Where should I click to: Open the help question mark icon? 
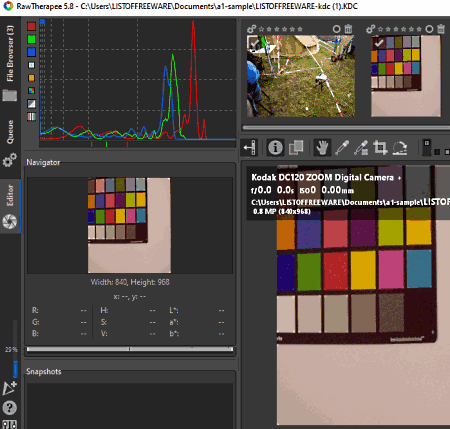[x=10, y=407]
